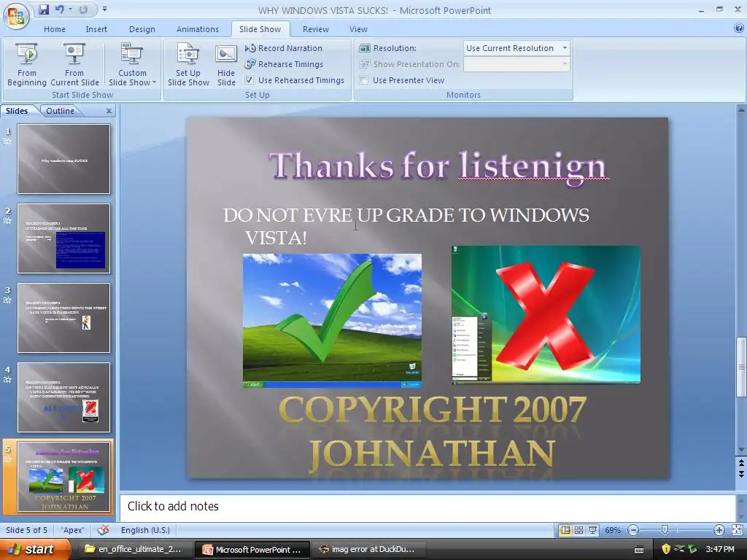
Task: Click Record Narration
Action: (x=284, y=48)
